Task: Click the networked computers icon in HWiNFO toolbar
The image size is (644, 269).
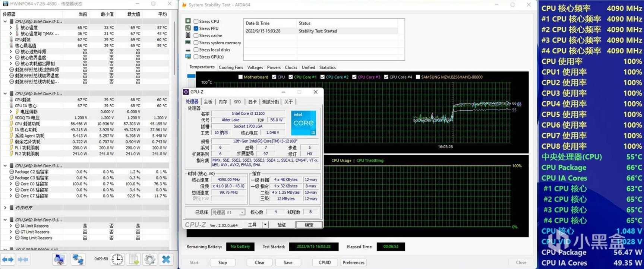Action: 78,259
